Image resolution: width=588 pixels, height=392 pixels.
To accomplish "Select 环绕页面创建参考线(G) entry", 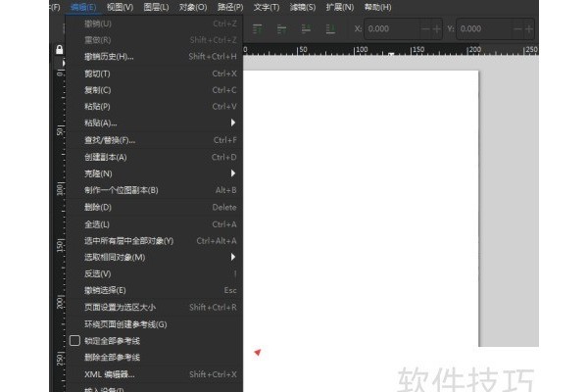I will tap(155, 324).
